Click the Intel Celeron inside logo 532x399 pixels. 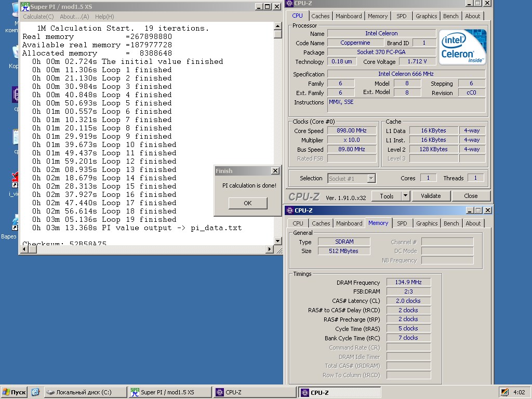462,47
